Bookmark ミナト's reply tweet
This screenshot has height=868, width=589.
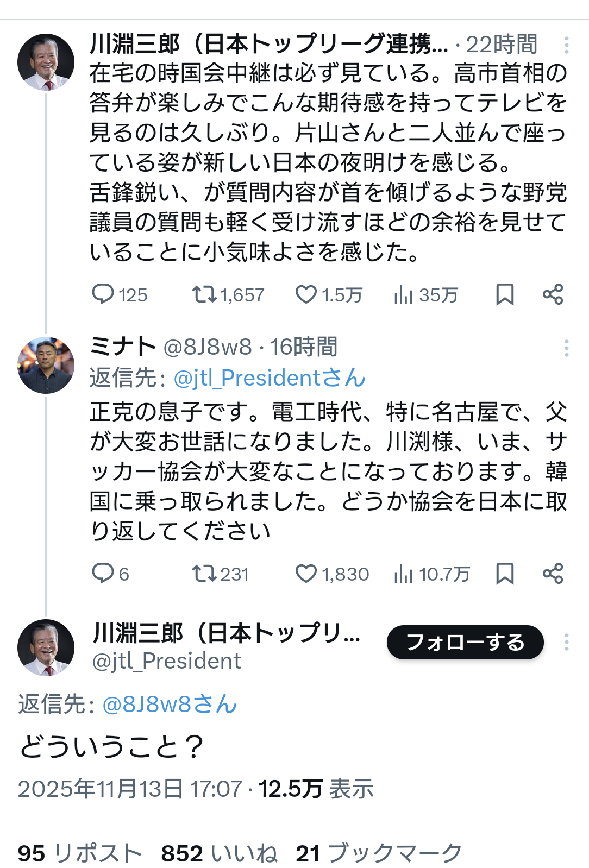[x=505, y=574]
